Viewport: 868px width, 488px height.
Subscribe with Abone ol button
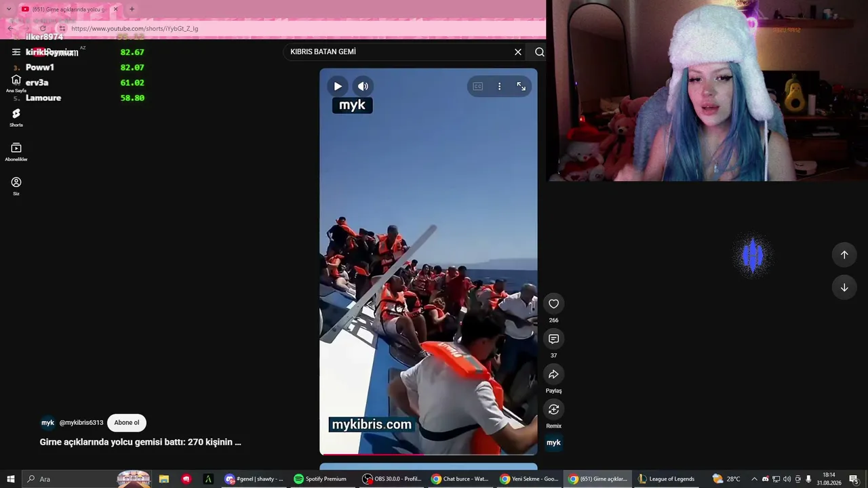click(126, 423)
